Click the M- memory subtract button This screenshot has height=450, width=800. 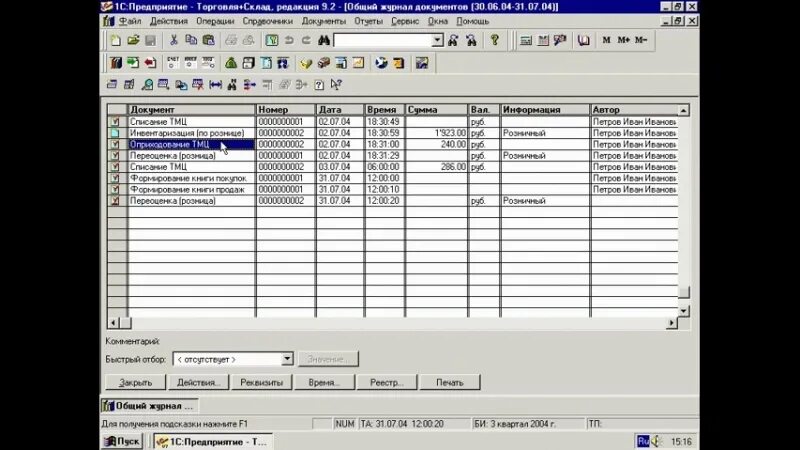[641, 40]
